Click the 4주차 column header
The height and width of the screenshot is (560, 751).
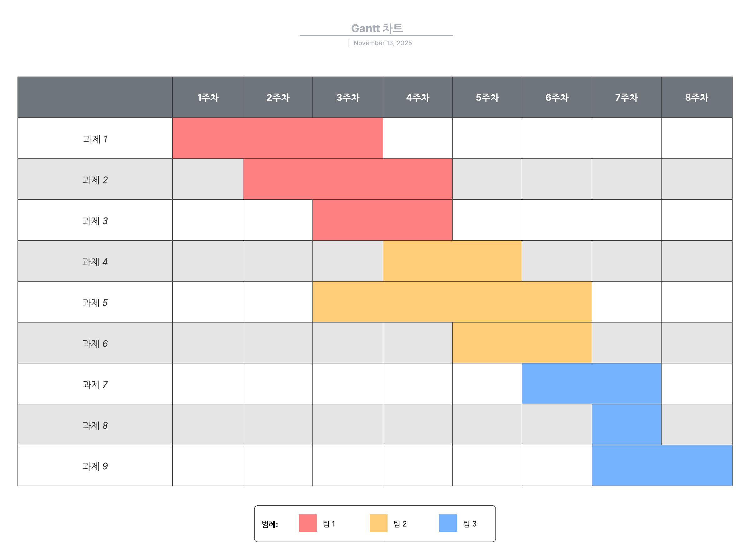click(418, 97)
